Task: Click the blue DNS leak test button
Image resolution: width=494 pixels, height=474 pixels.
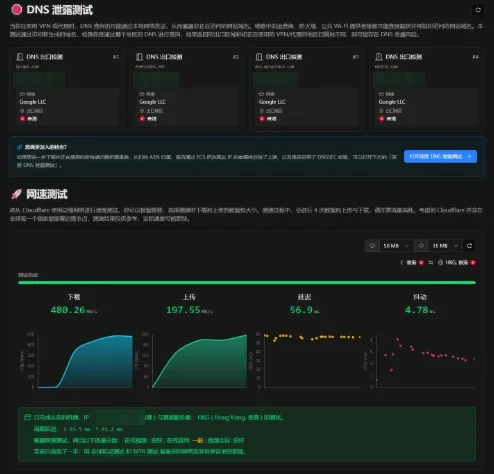Action: (x=440, y=156)
